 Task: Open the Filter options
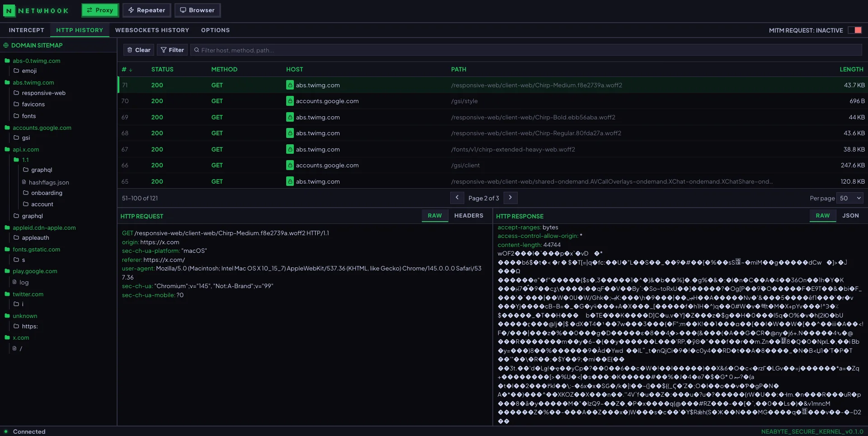(172, 50)
